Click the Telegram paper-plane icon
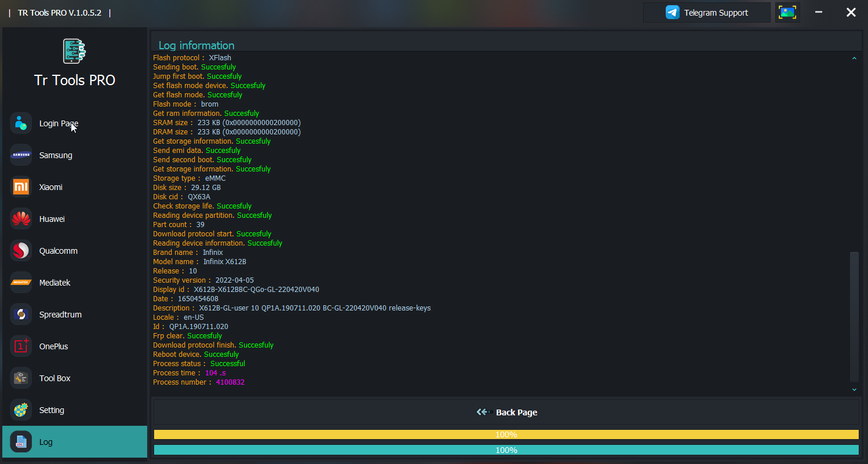 click(x=673, y=13)
